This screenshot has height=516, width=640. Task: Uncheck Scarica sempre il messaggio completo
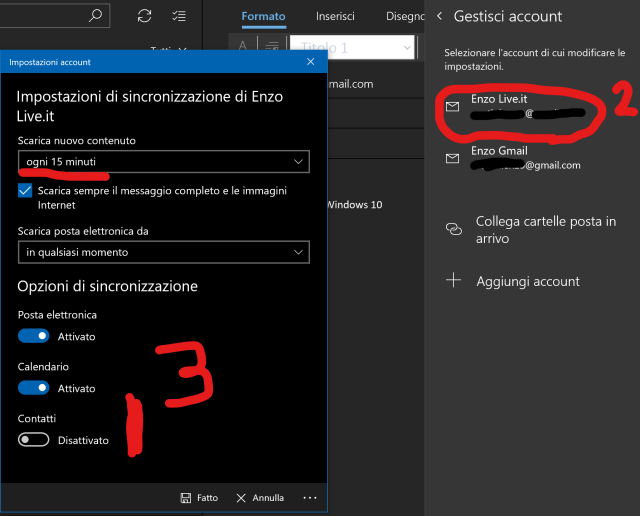click(x=25, y=190)
